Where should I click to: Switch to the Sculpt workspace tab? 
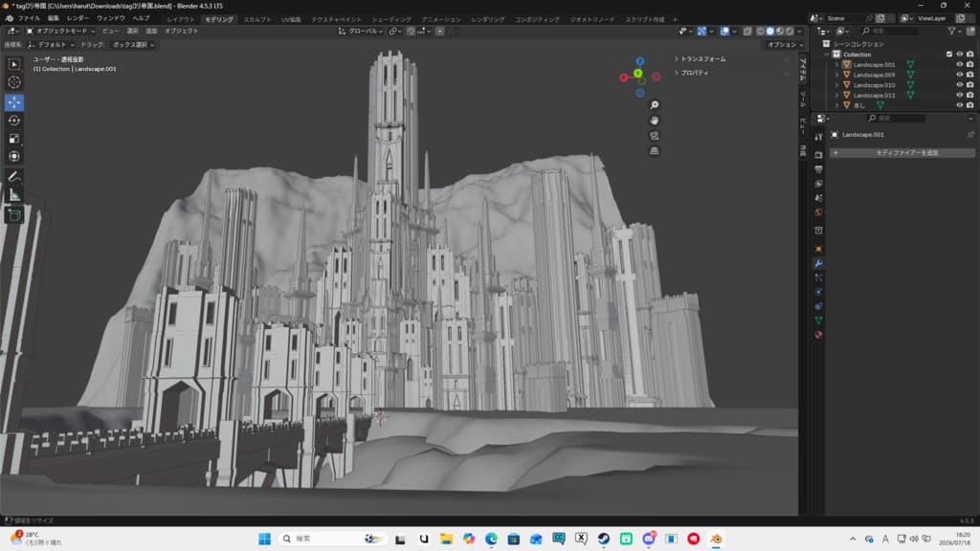[257, 19]
